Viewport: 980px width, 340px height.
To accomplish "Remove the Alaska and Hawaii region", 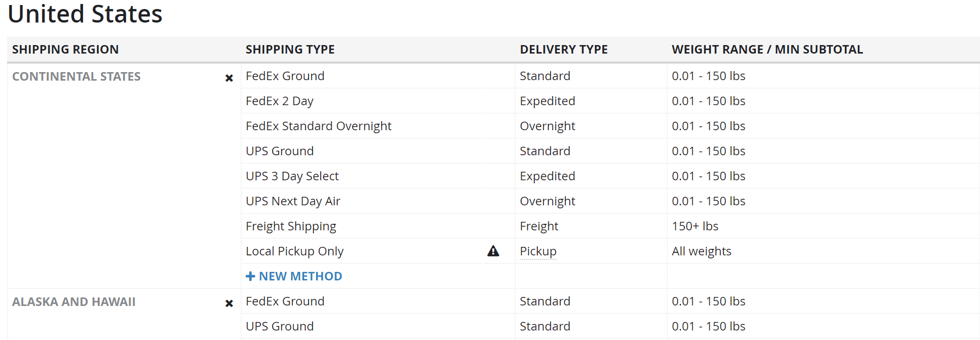I will pyautogui.click(x=229, y=303).
